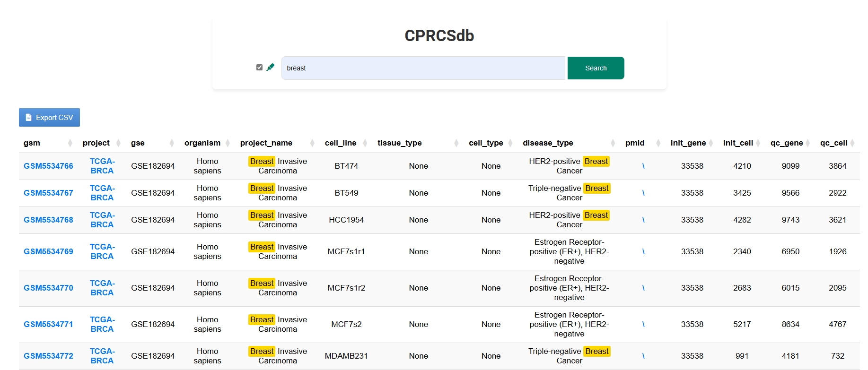The height and width of the screenshot is (370, 868).
Task: Click the pmid link in GSM5534767 row
Action: [643, 193]
